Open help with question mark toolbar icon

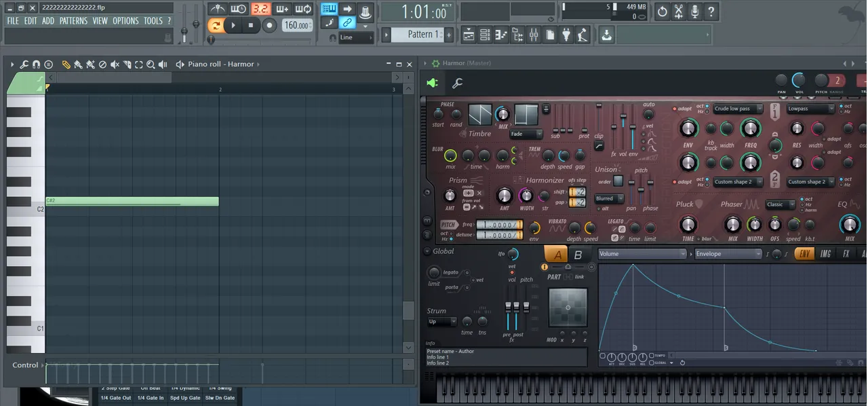pyautogui.click(x=711, y=12)
